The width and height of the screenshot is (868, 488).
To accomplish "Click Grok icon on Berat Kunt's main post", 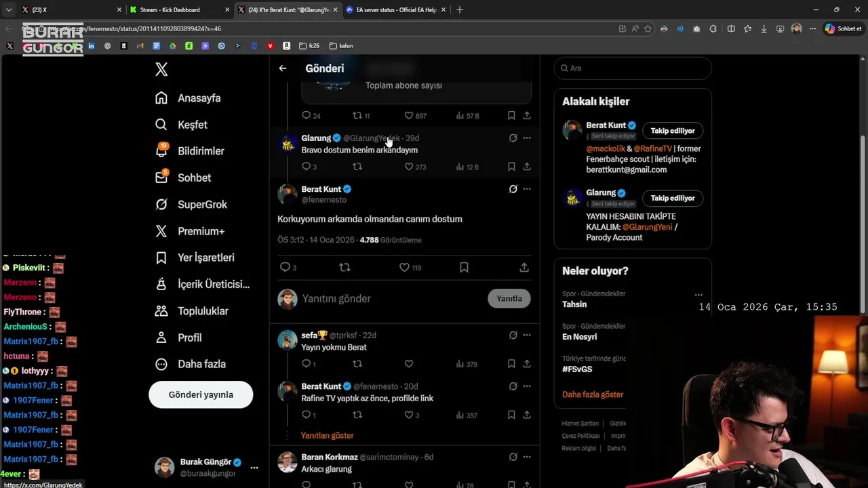I will (x=513, y=189).
